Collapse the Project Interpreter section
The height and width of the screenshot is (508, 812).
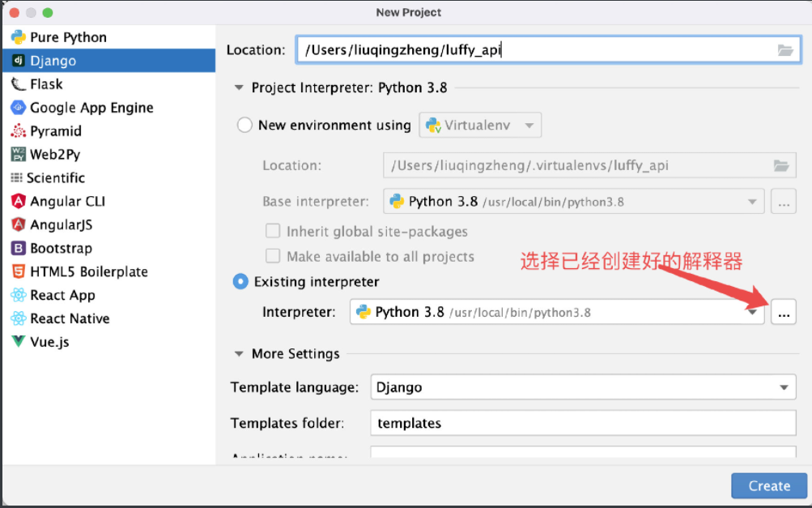[239, 88]
